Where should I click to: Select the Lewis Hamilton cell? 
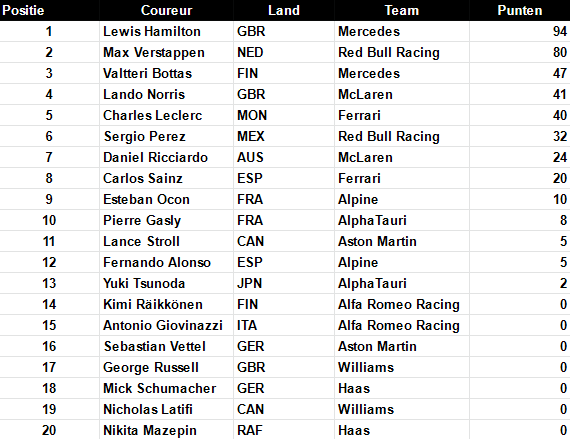coord(166,32)
